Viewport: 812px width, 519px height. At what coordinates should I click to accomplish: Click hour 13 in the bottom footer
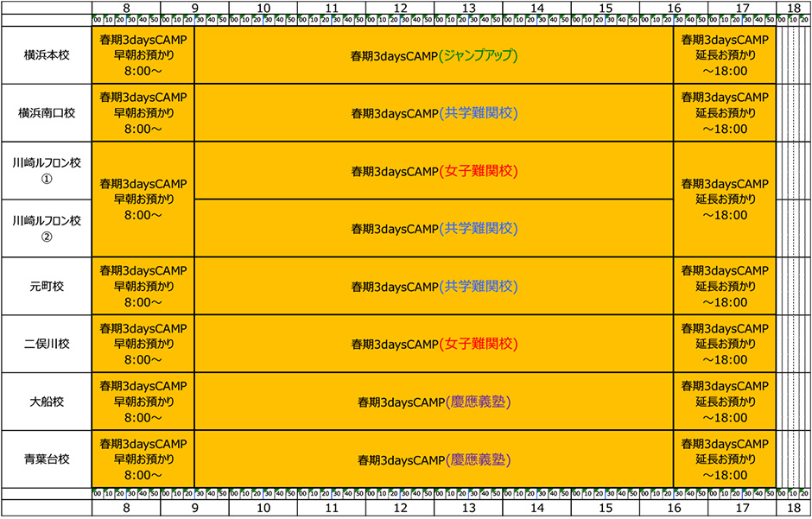[469, 508]
